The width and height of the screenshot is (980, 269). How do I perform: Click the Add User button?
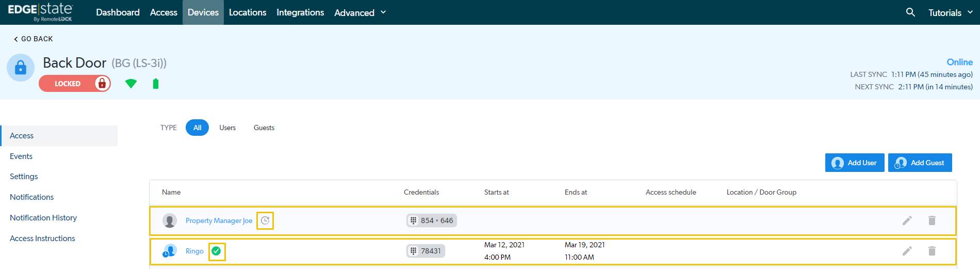pyautogui.click(x=855, y=163)
